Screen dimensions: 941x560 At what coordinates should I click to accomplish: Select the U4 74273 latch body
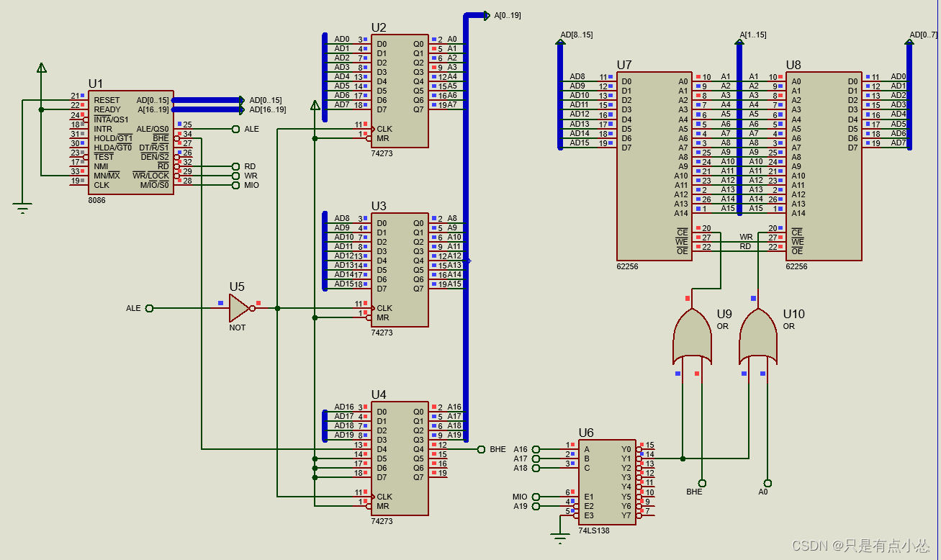coord(400,459)
